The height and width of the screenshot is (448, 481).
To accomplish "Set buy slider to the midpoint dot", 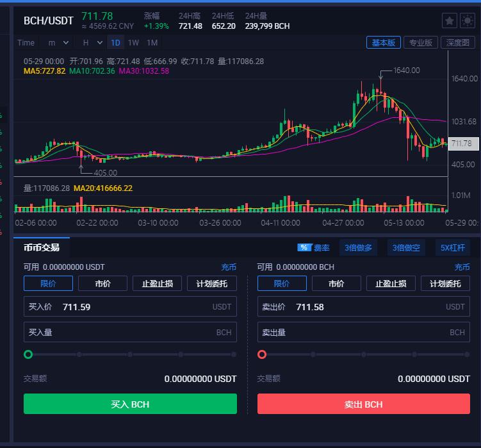I will click(x=131, y=354).
